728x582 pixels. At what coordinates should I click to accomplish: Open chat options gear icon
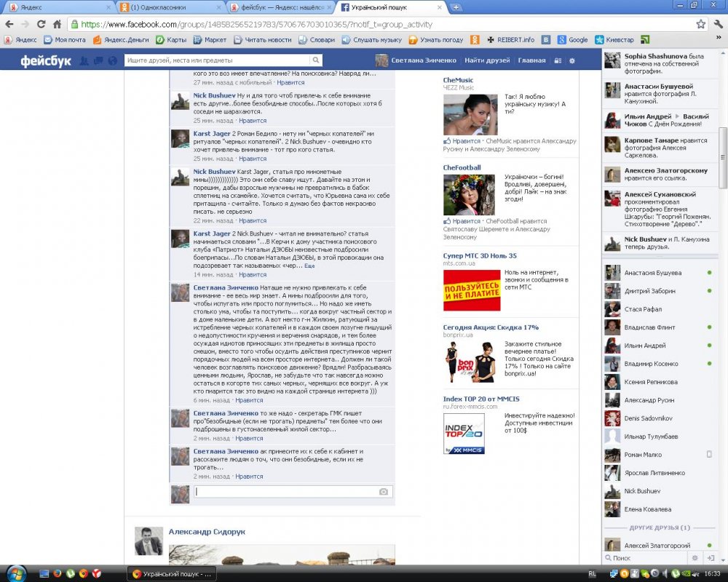(x=695, y=558)
